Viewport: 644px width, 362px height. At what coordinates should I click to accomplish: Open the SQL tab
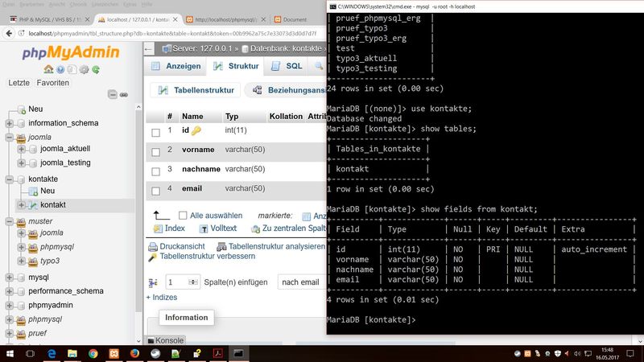coord(287,66)
